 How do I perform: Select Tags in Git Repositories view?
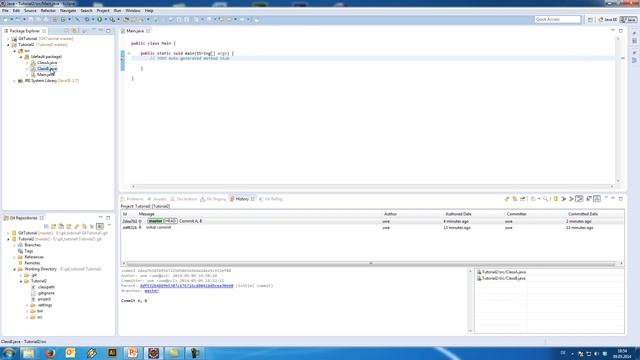click(28, 251)
